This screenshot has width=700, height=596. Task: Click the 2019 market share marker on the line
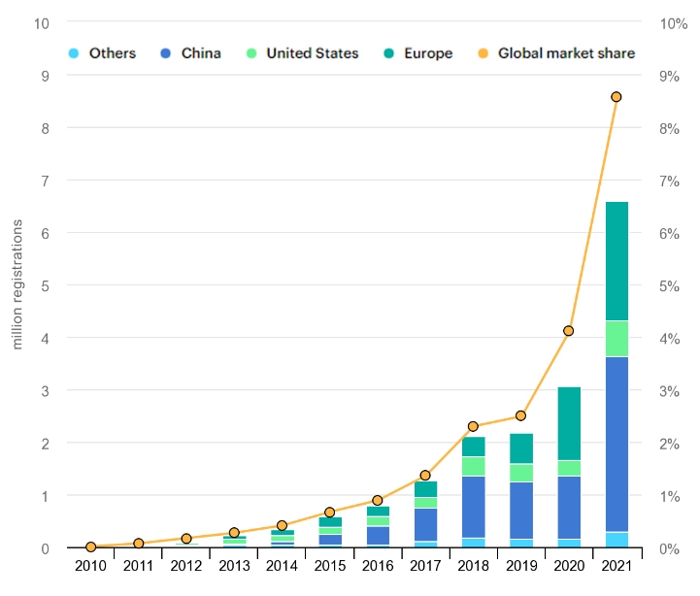[x=520, y=415]
